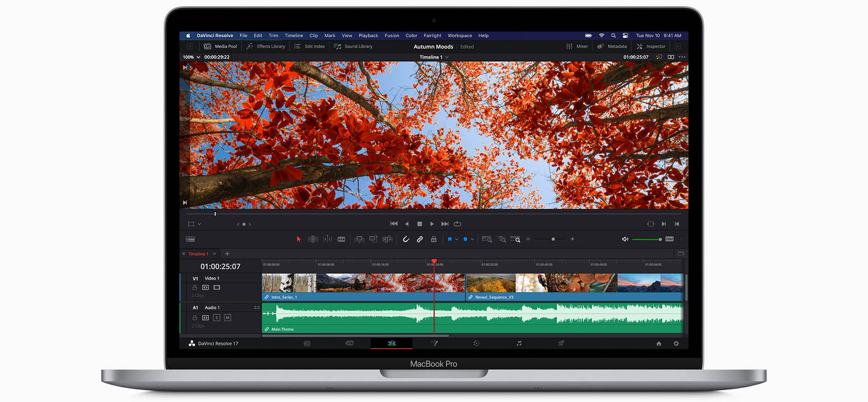Image resolution: width=868 pixels, height=402 pixels.
Task: Toggle the Snapping magnet icon
Action: pos(405,239)
